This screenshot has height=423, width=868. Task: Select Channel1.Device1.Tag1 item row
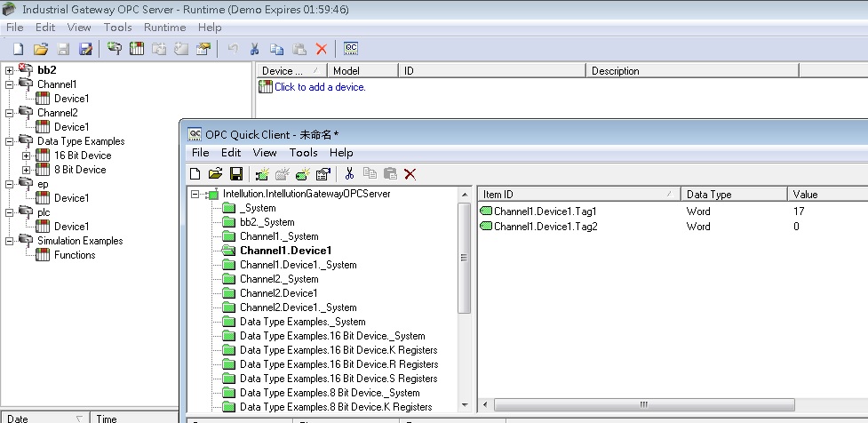(x=545, y=211)
